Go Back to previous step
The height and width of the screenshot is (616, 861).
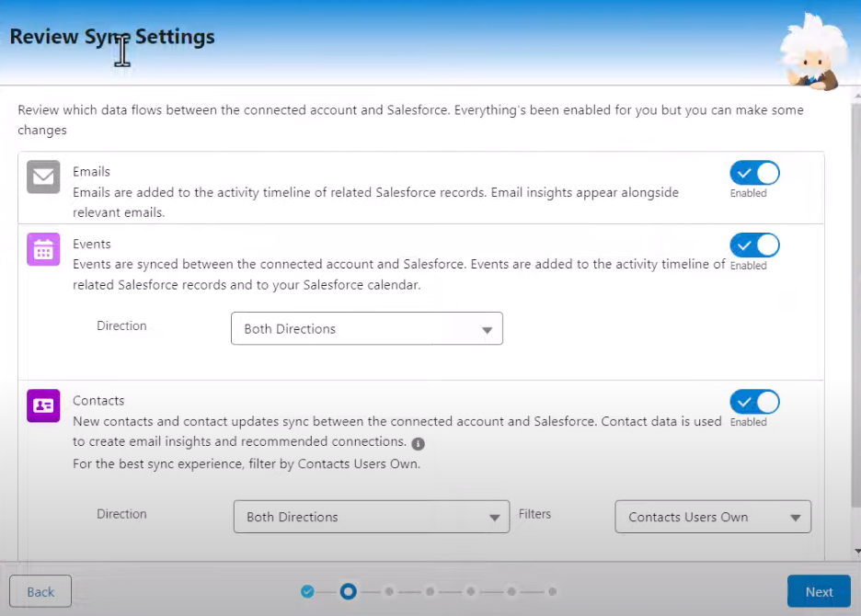tap(40, 591)
